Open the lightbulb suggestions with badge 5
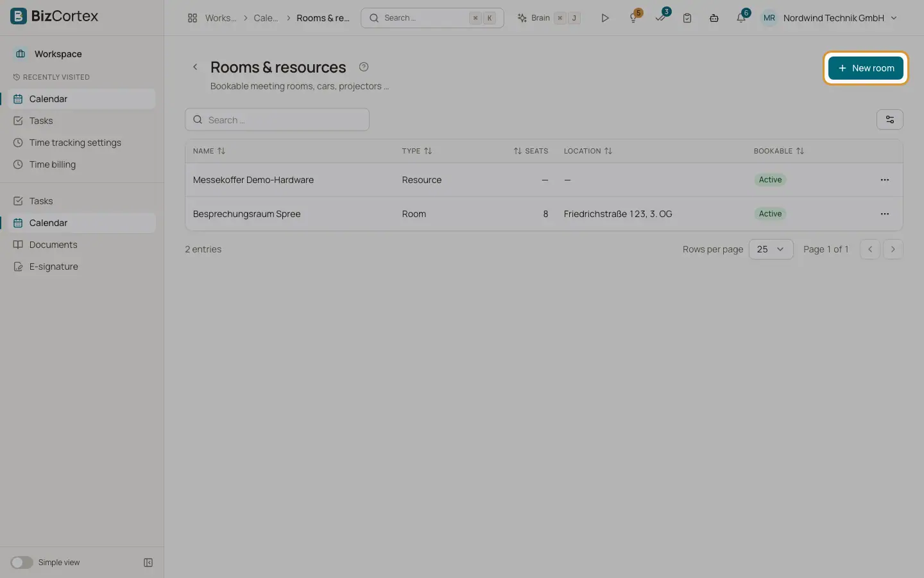 point(634,18)
